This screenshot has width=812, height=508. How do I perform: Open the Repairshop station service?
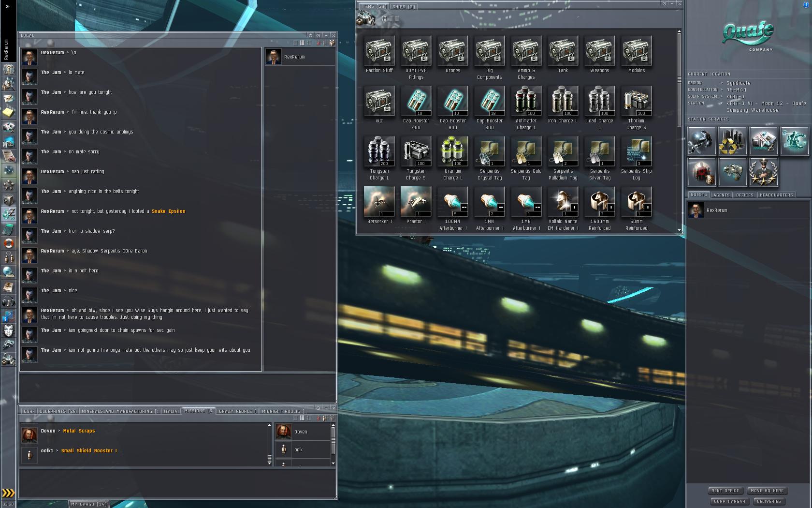701,141
